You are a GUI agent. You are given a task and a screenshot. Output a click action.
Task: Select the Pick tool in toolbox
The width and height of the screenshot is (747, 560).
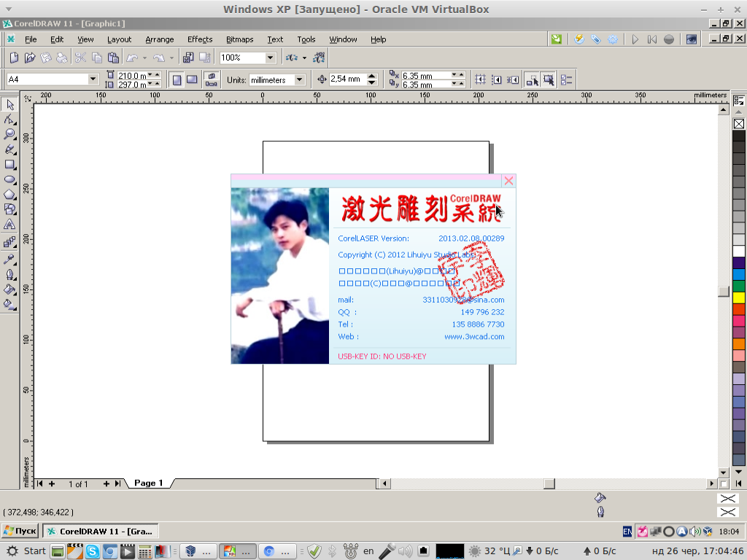[x=9, y=104]
